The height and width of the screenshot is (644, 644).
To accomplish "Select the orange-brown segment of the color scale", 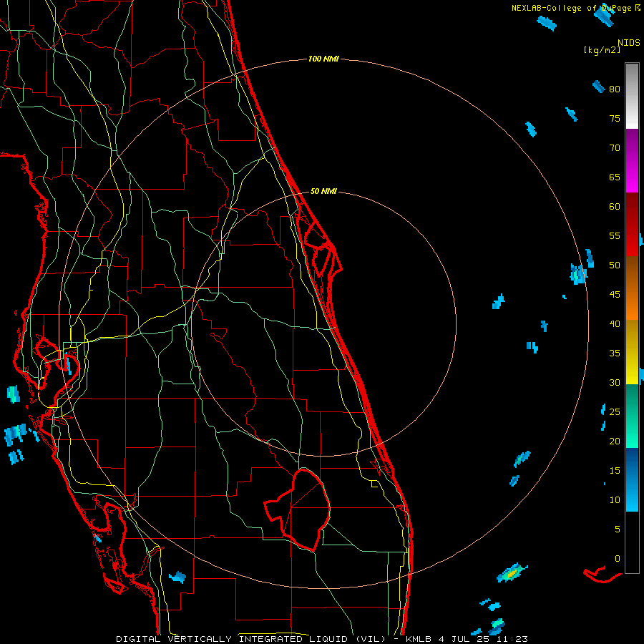I will click(x=632, y=288).
